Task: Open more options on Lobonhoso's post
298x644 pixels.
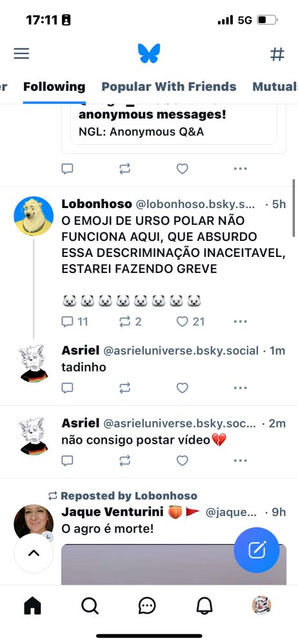Action: [x=240, y=321]
